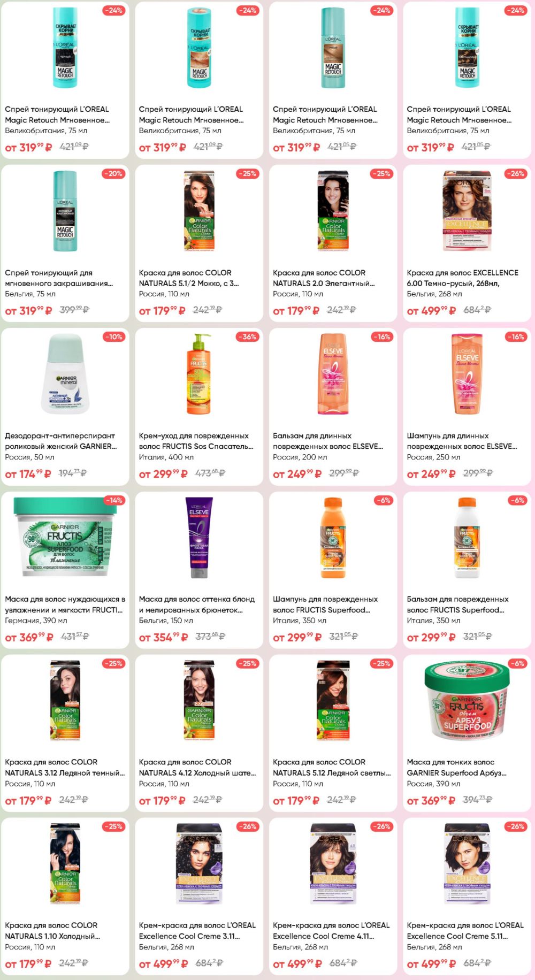Open Fructis Sos Спаситель cream product image
Image resolution: width=535 pixels, height=980 pixels.
[x=199, y=374]
